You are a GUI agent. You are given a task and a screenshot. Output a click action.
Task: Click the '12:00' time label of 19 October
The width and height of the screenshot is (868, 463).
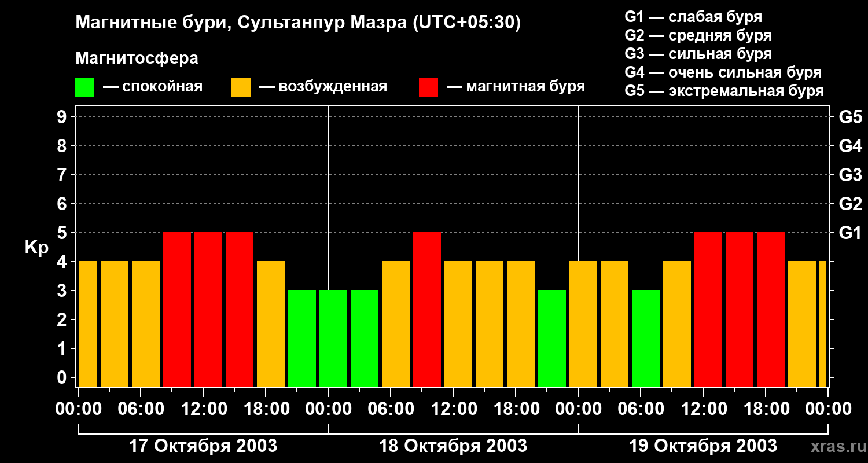coord(703,409)
